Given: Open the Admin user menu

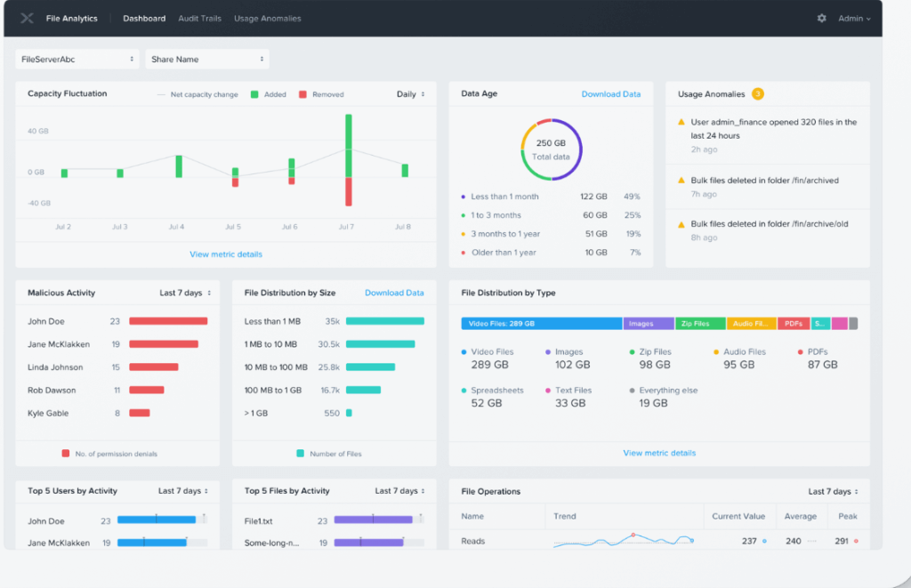Looking at the screenshot, I should 854,19.
